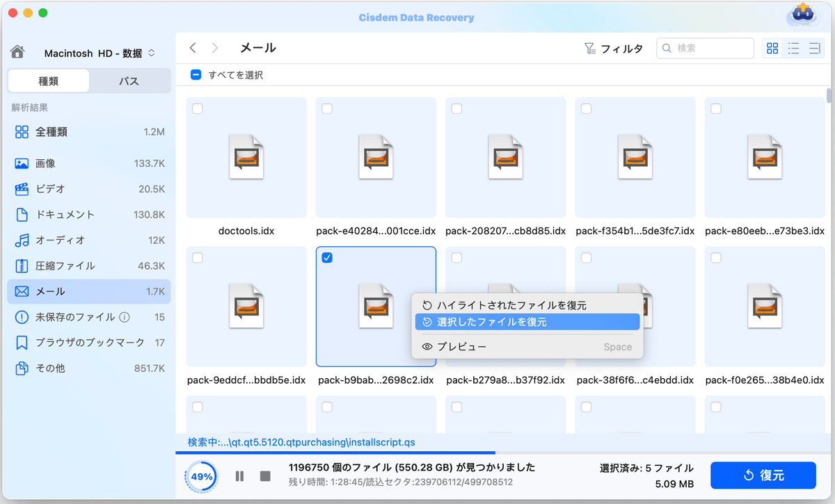Open the Macintosh HD - 数据 drive dropdown

[100, 54]
